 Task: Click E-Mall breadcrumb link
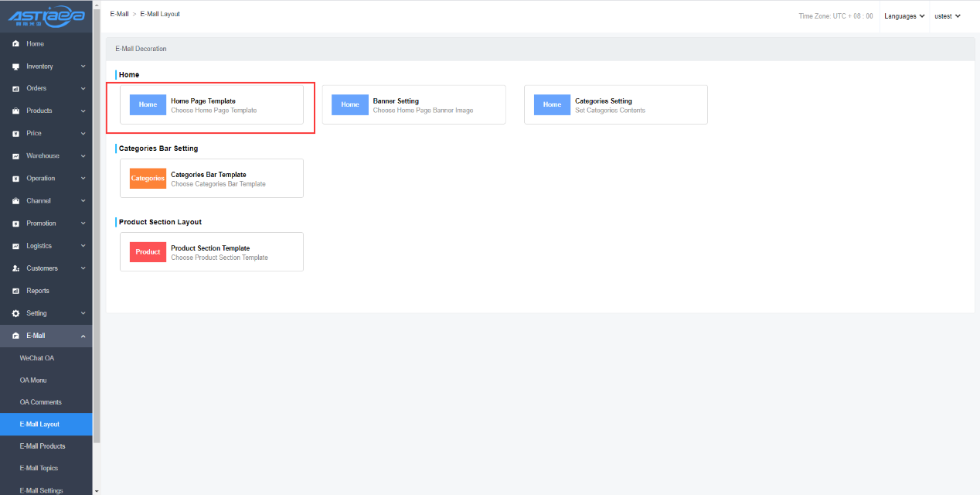coord(119,14)
